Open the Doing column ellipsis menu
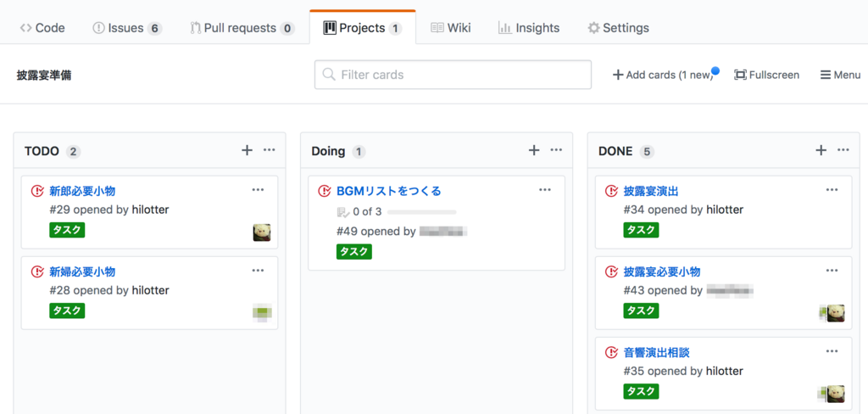The width and height of the screenshot is (868, 414). pos(556,150)
